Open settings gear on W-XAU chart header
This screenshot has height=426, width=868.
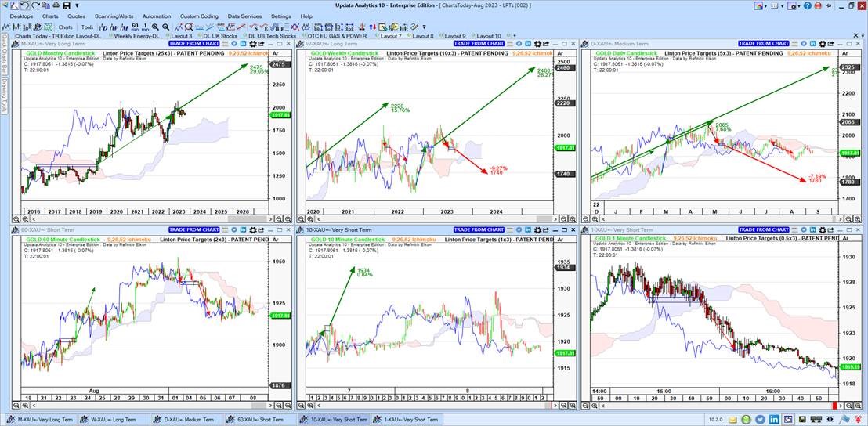click(537, 44)
